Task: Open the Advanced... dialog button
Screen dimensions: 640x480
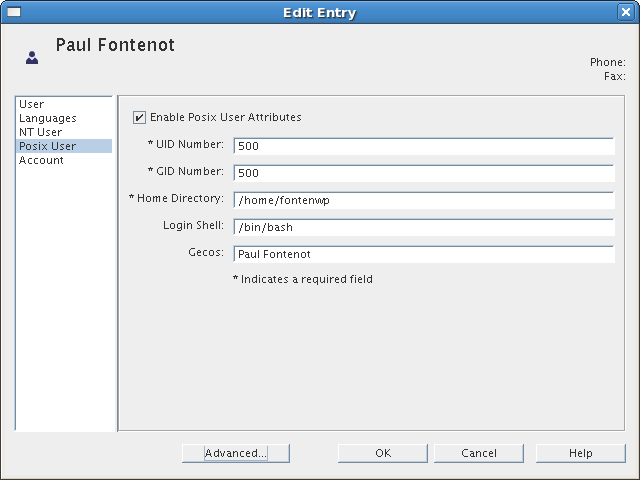Action: click(x=236, y=453)
